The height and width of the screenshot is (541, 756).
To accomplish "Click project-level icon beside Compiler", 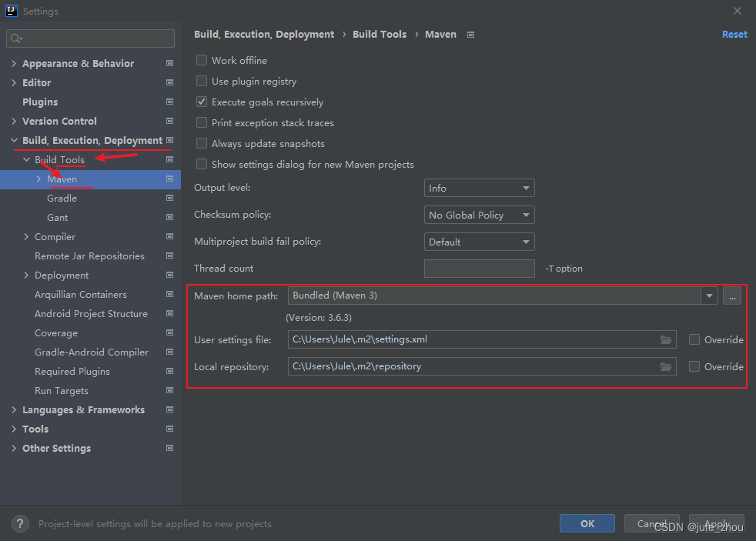I will (x=169, y=236).
